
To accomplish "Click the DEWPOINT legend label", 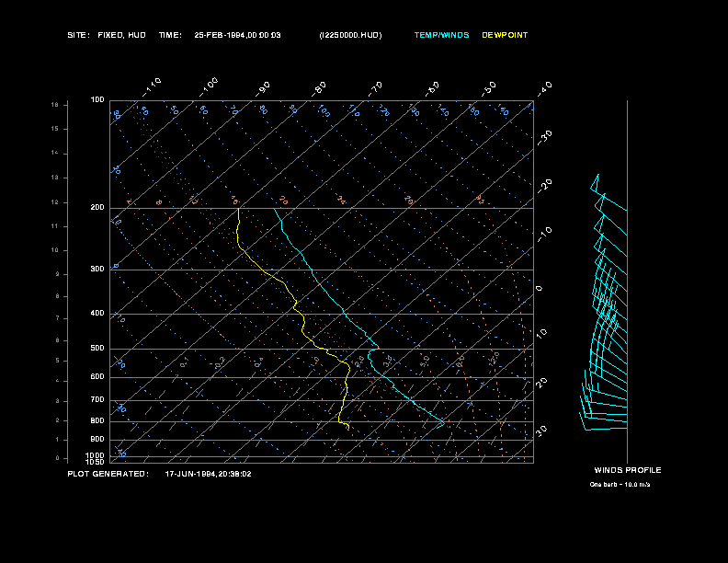I will (505, 35).
